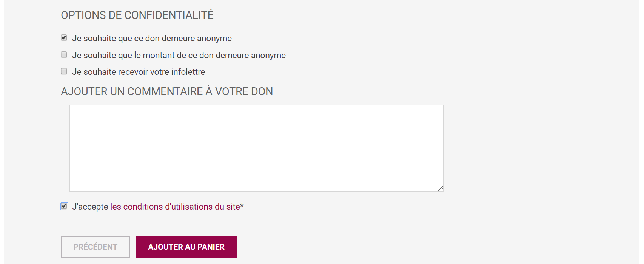The image size is (644, 264).
Task: Enable the infolettre subscription checkbox
Action: click(64, 71)
